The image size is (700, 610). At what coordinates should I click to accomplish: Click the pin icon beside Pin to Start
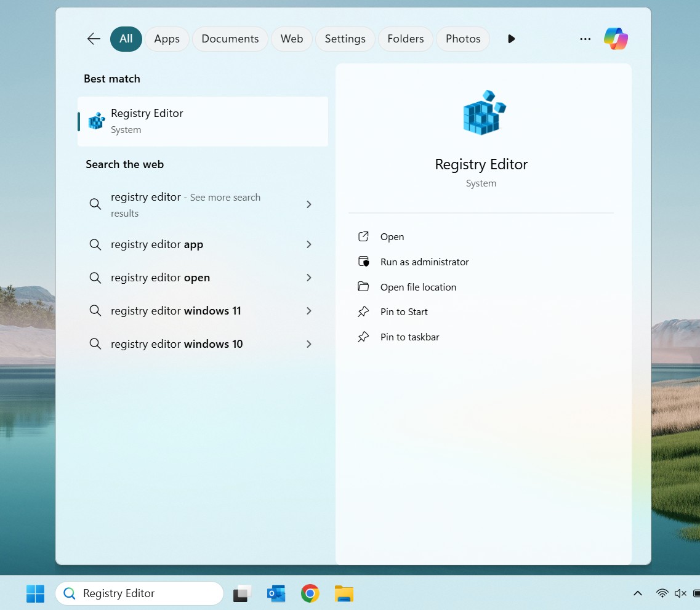pos(363,311)
